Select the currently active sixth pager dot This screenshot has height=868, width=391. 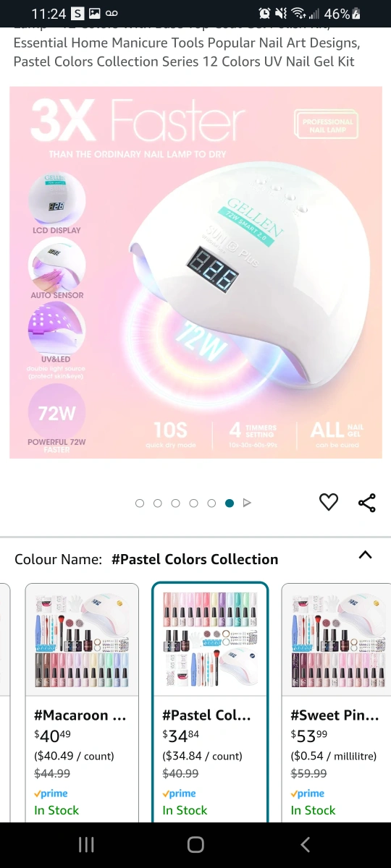tap(230, 503)
